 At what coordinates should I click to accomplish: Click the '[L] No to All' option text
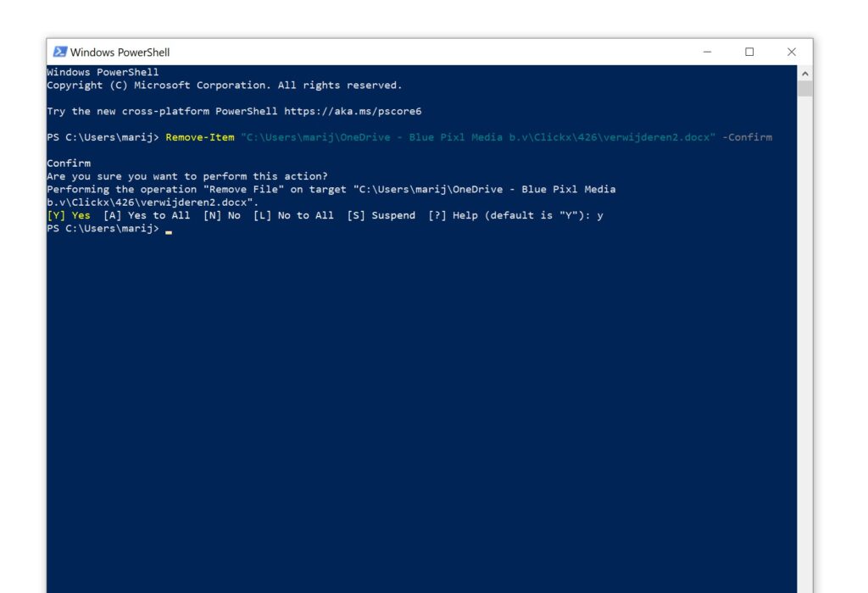293,215
